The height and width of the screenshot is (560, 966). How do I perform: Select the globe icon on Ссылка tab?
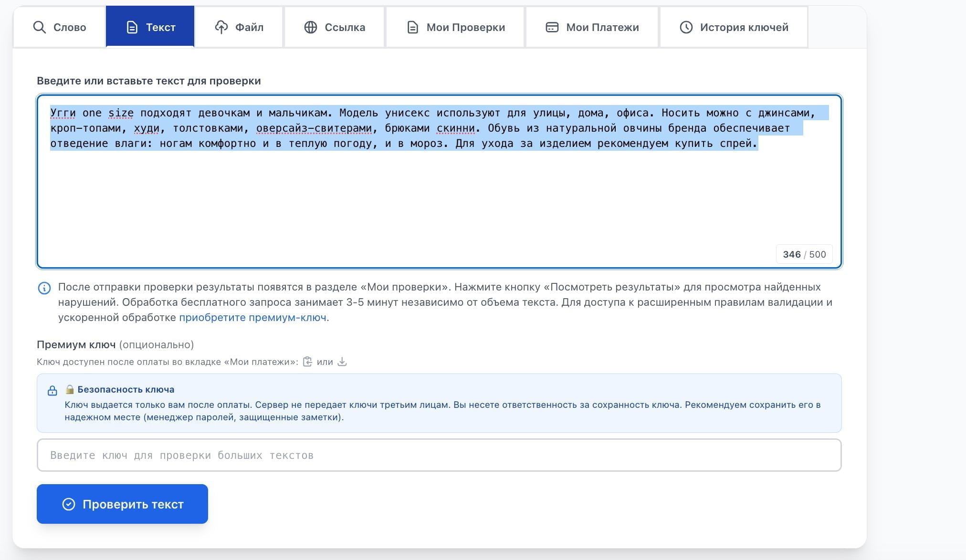[311, 27]
